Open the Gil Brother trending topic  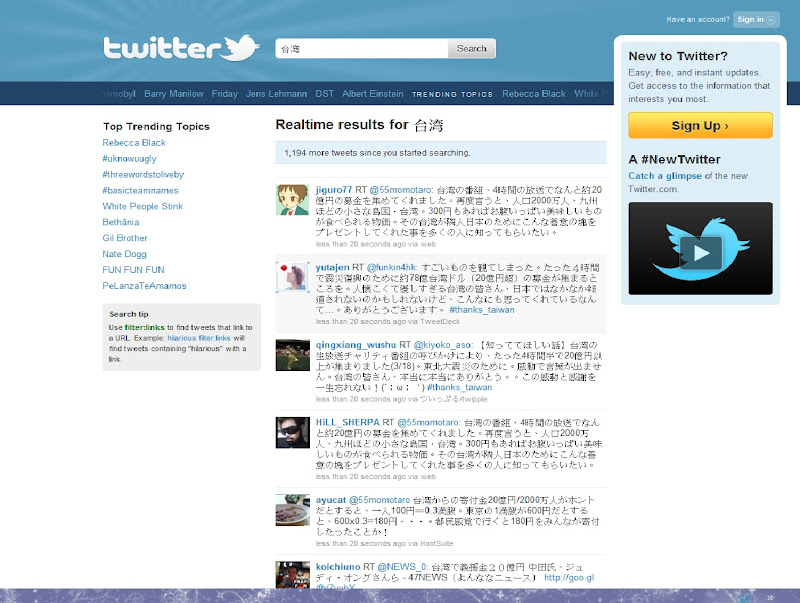[124, 238]
